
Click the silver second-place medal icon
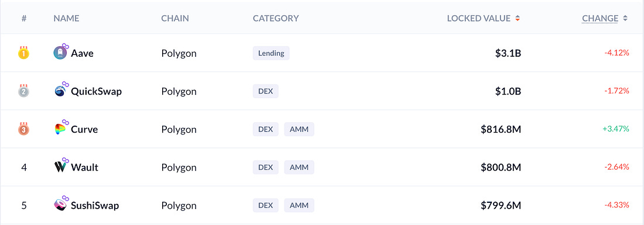point(24,91)
